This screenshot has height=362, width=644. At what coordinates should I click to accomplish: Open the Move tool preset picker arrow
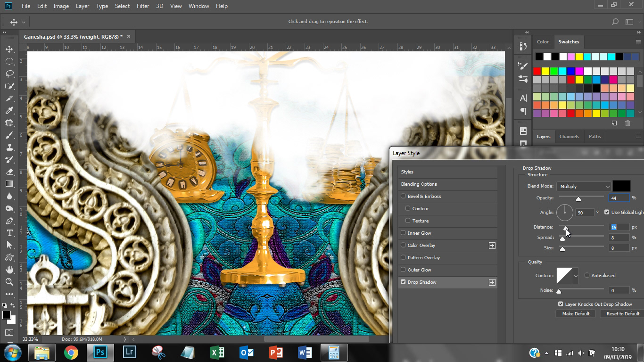pyautogui.click(x=23, y=22)
